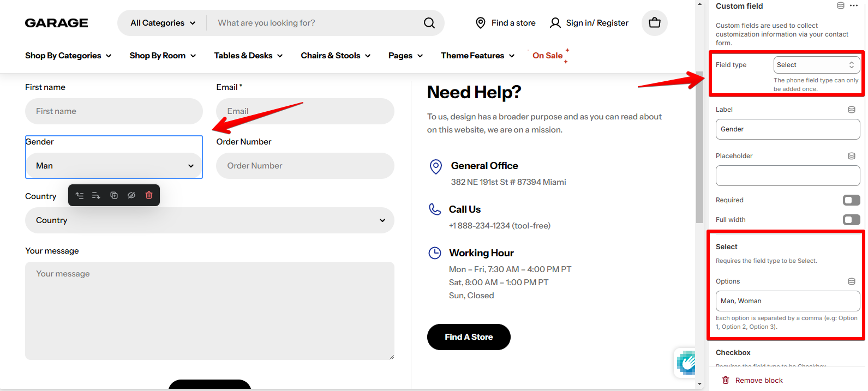Click the Order Number input field

point(305,166)
